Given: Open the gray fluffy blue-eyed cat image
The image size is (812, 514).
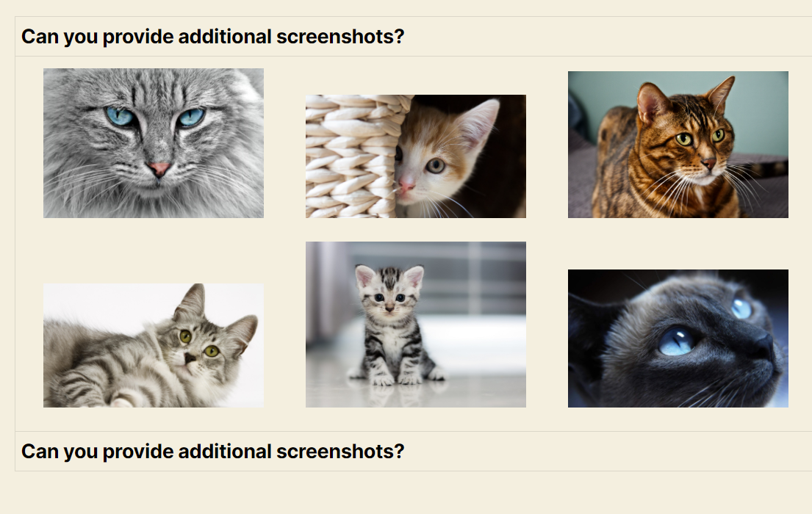Looking at the screenshot, I should [154, 143].
